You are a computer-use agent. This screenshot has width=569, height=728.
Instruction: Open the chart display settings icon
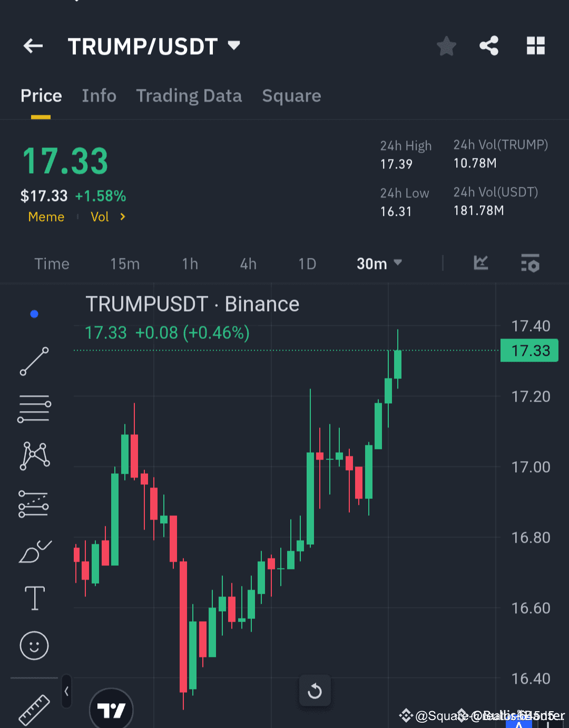pos(530,263)
